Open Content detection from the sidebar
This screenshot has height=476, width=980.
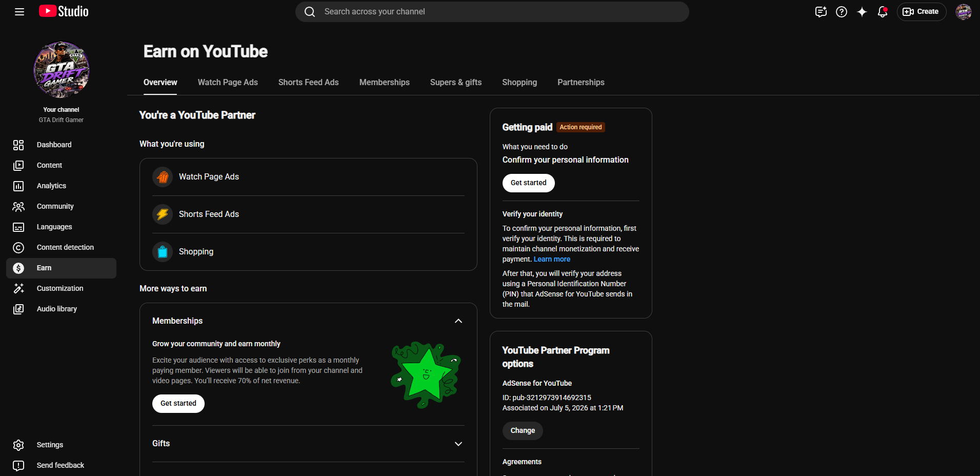click(x=62, y=248)
